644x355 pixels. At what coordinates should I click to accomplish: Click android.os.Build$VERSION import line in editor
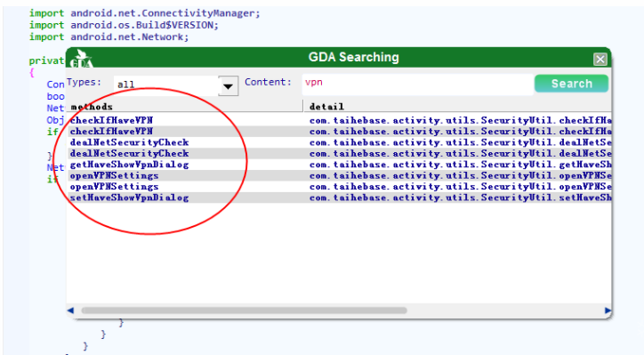[124, 25]
